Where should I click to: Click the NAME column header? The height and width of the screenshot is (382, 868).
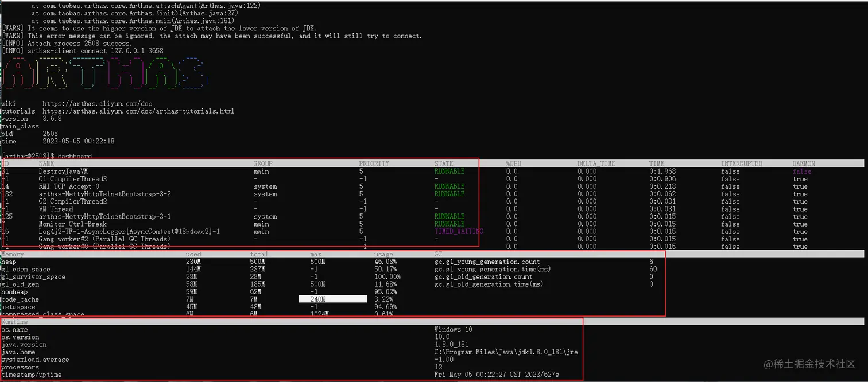point(46,163)
